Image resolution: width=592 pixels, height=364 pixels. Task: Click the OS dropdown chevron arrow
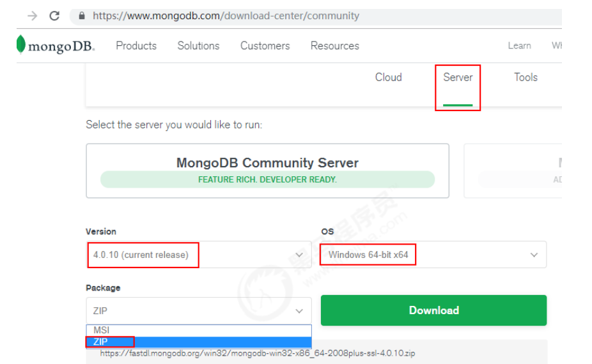tap(534, 255)
